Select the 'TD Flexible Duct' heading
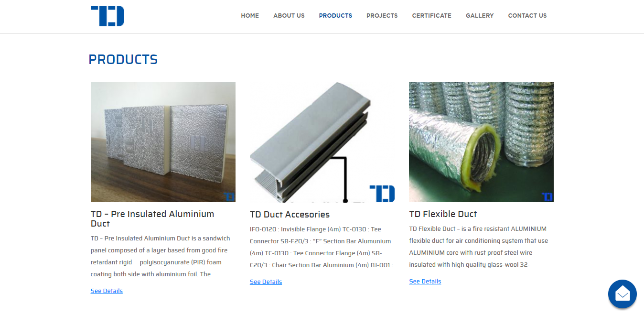This screenshot has height=315, width=644. pos(443,214)
